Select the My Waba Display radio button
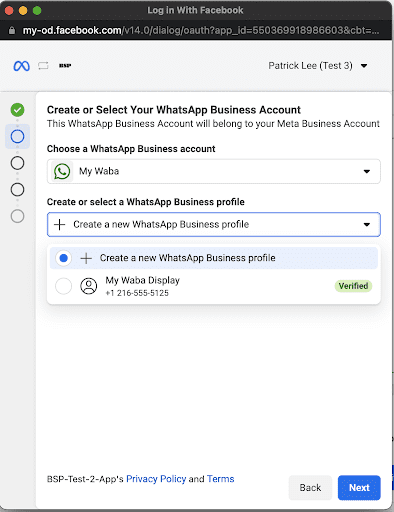This screenshot has width=394, height=512. pos(63,286)
